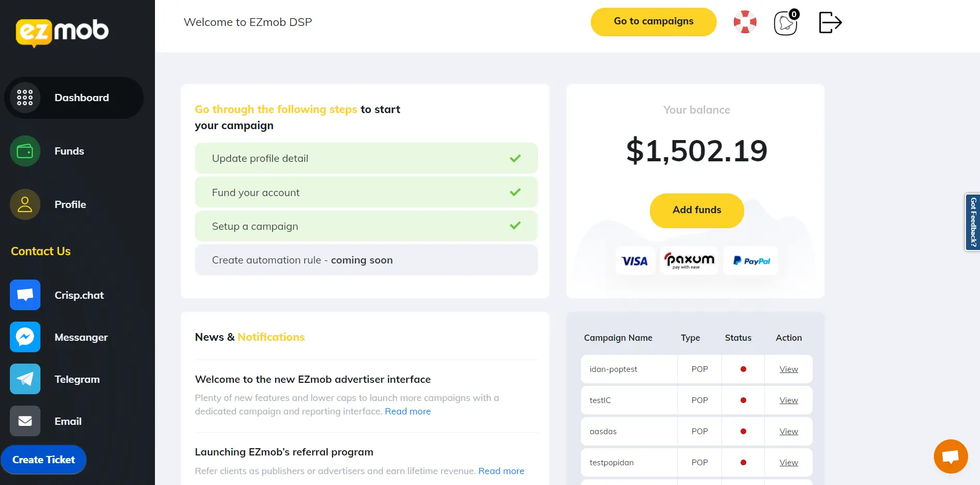Open the Got Feedback side tab
This screenshot has height=485, width=980.
tap(973, 222)
